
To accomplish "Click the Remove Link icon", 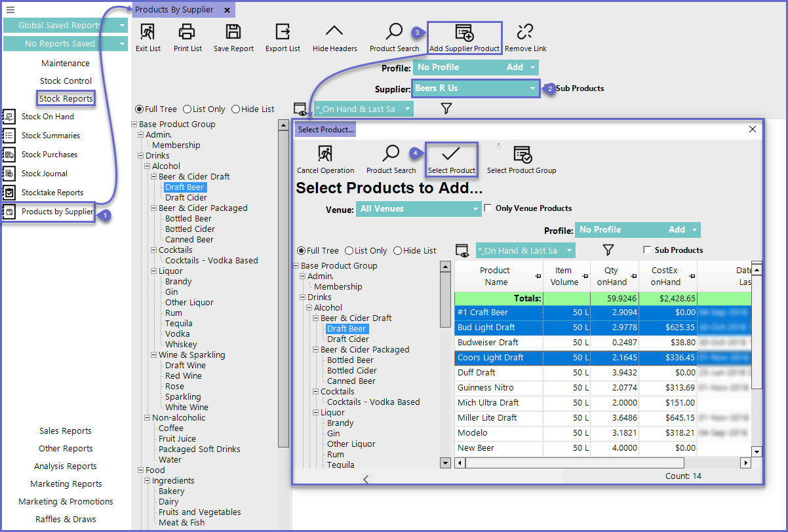I will [x=525, y=31].
